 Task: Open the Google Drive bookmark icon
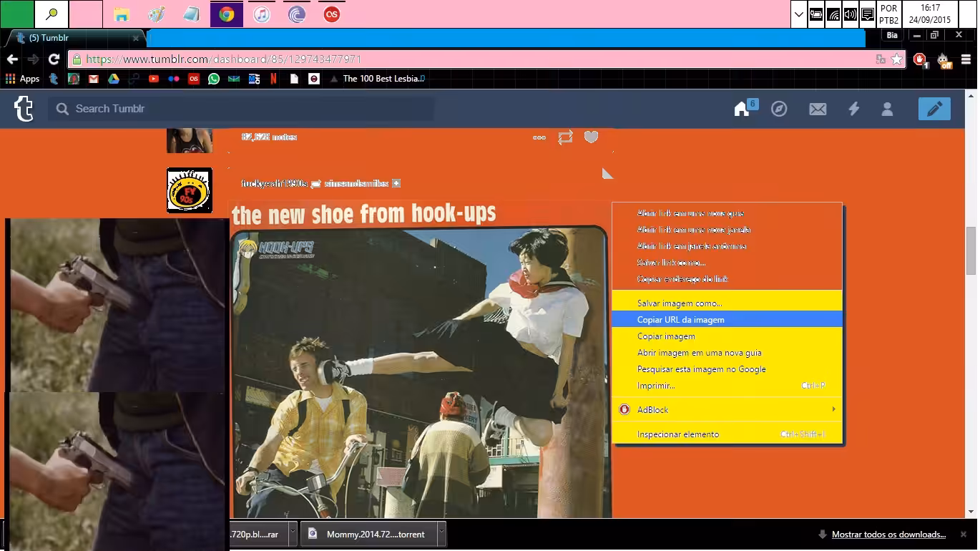pos(114,79)
